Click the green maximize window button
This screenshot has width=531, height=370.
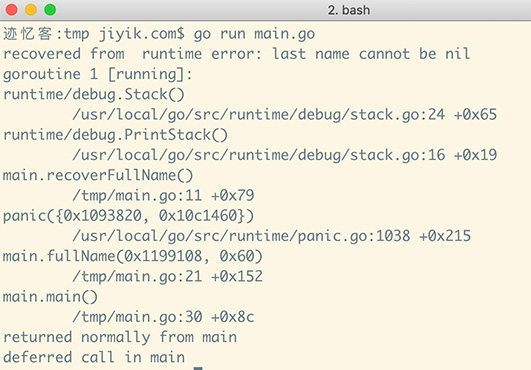[50, 9]
